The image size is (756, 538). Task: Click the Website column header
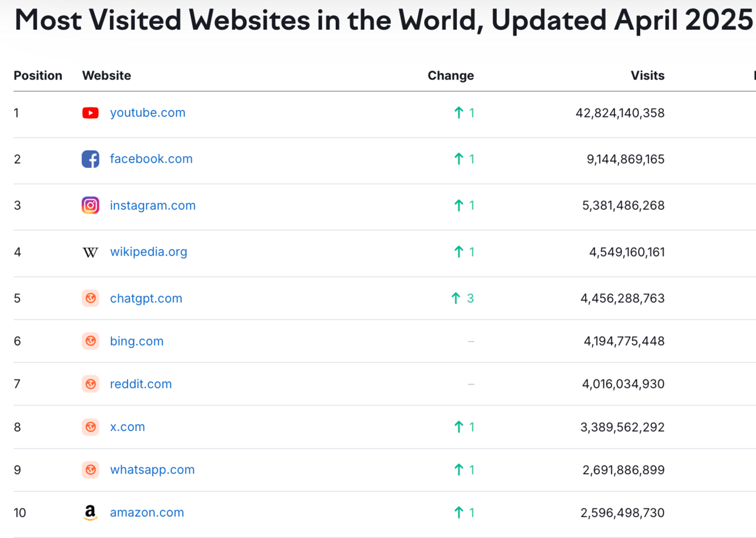(106, 75)
